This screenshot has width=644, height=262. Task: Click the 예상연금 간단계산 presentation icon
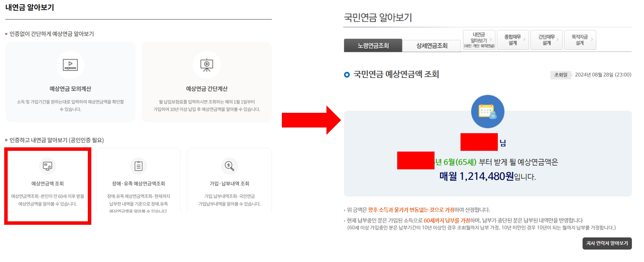[206, 65]
